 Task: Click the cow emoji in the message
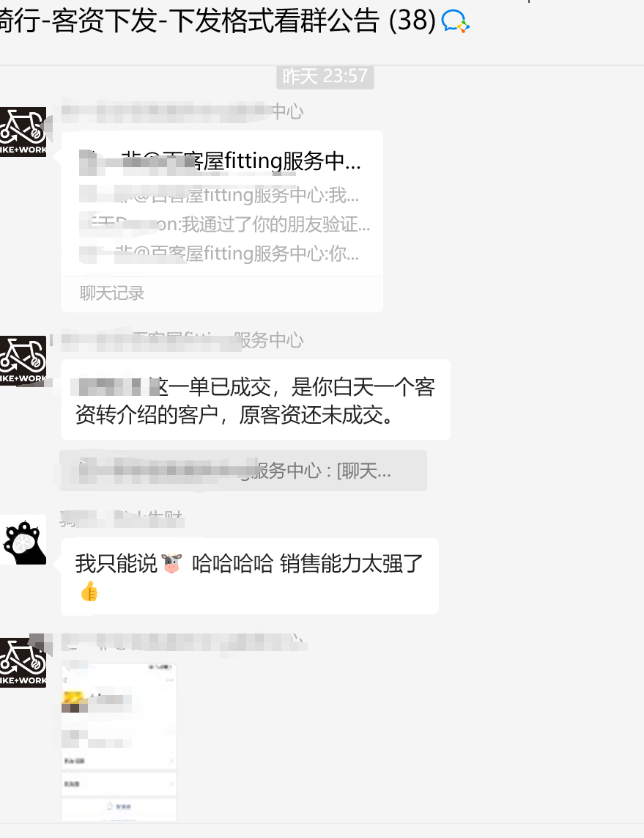(172, 563)
